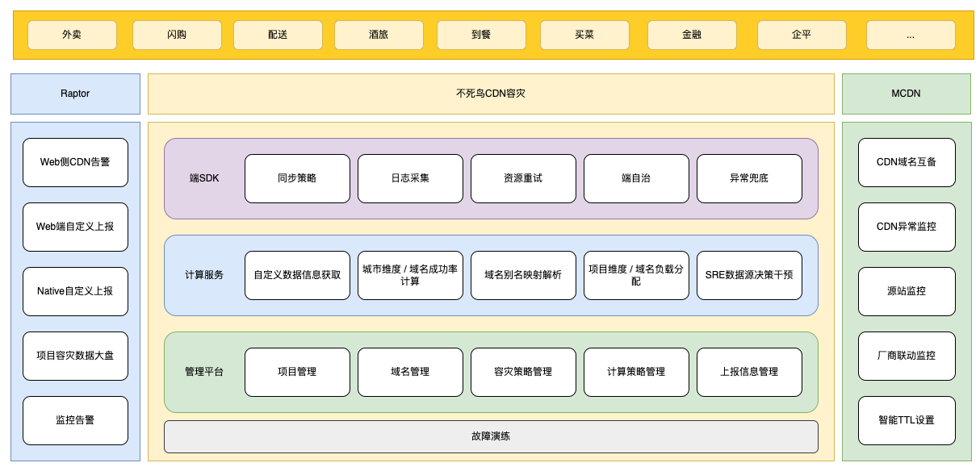The width and height of the screenshot is (980, 467).
Task: Select the 金融 tab
Action: tap(692, 35)
